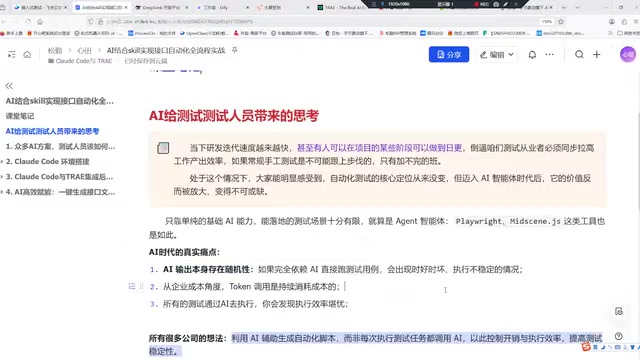Click the list block-type icon beside item 2
Viewport: 640px width, 360px height.
pyautogui.click(x=132, y=287)
